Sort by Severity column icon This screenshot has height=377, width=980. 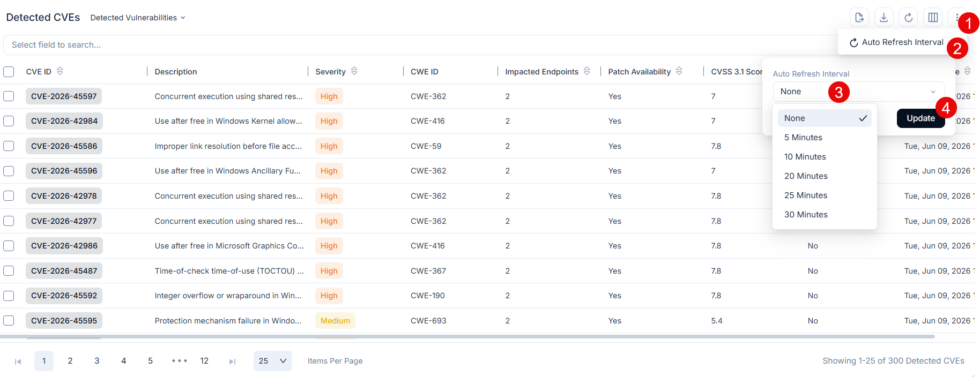point(354,71)
